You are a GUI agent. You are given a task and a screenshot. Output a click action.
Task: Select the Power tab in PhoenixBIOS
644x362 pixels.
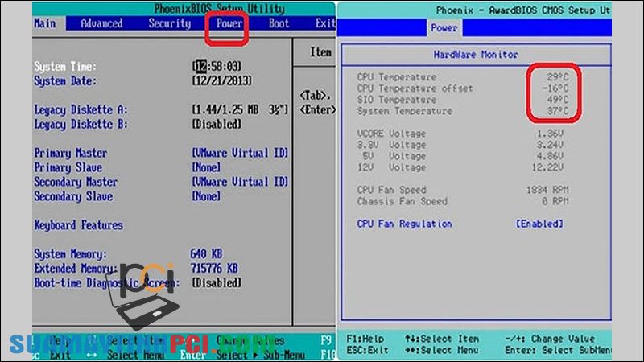tap(229, 23)
